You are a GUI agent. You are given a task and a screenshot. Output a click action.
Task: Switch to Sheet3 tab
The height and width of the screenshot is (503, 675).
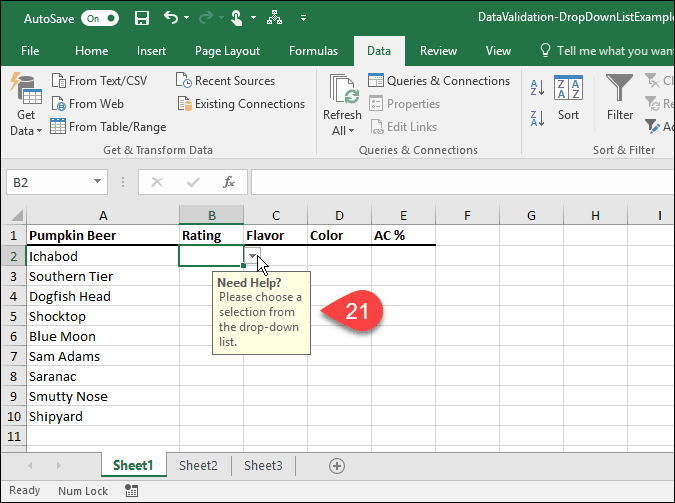pyautogui.click(x=263, y=466)
